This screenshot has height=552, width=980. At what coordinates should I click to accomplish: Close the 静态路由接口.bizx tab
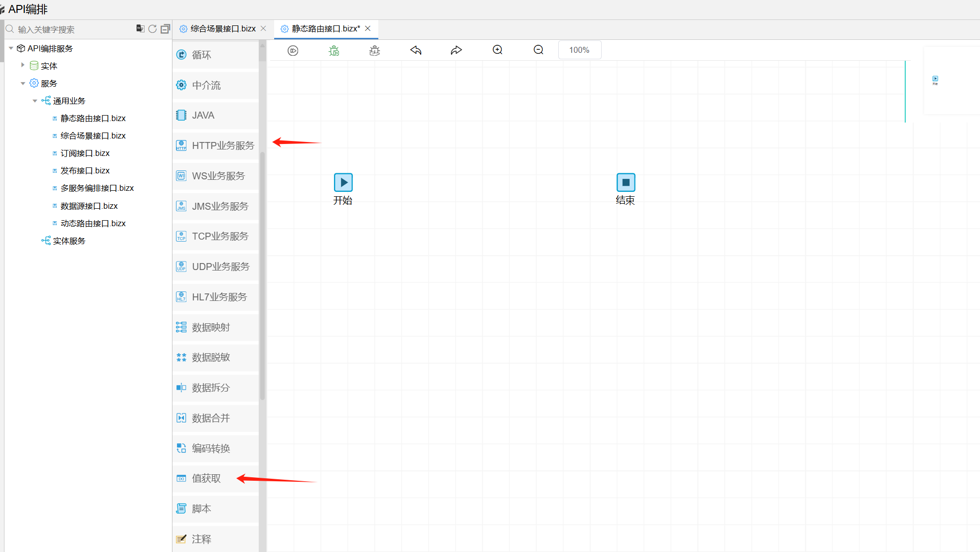tap(368, 29)
